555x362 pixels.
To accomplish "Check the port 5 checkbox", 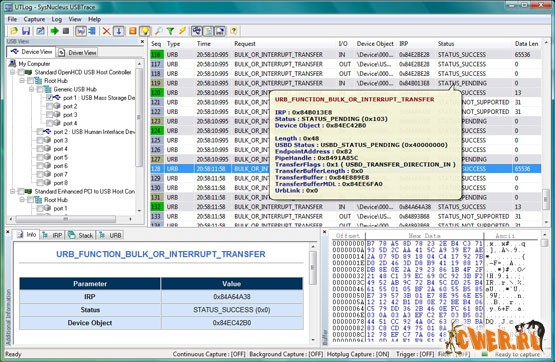I will click(x=40, y=157).
